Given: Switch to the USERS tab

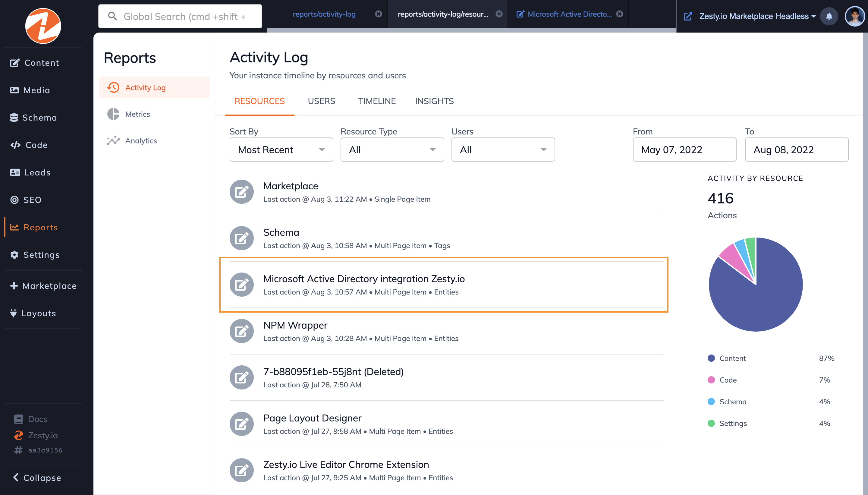Looking at the screenshot, I should (x=321, y=101).
